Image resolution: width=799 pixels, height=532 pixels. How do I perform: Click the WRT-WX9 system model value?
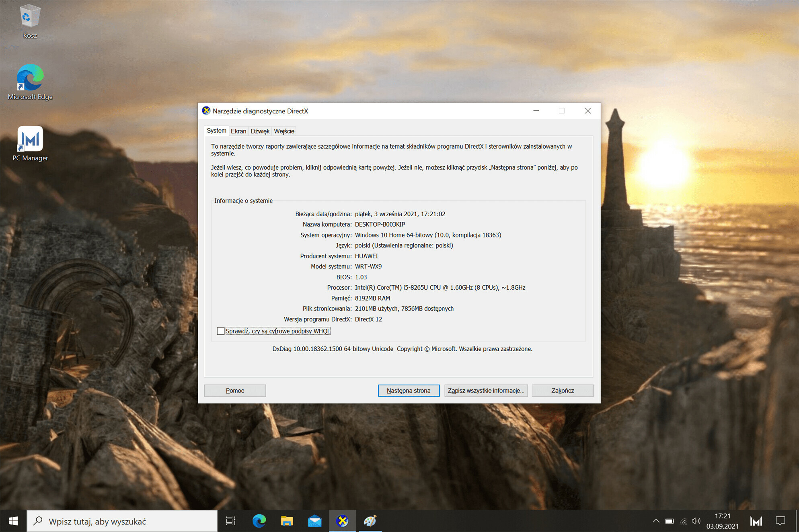pyautogui.click(x=368, y=266)
